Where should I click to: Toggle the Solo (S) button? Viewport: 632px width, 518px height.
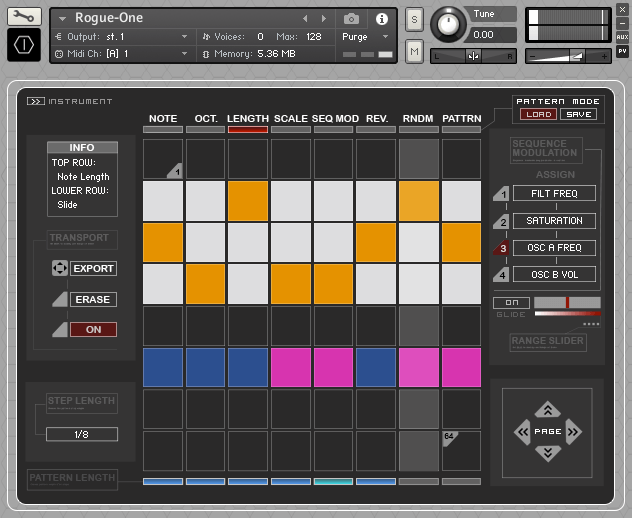(415, 20)
